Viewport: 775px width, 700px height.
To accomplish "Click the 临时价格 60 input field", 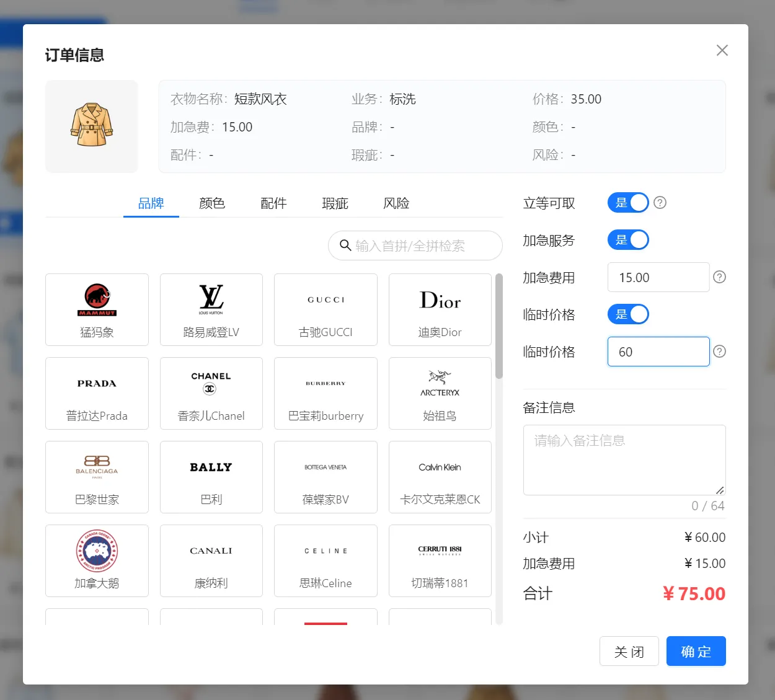I will tap(658, 352).
